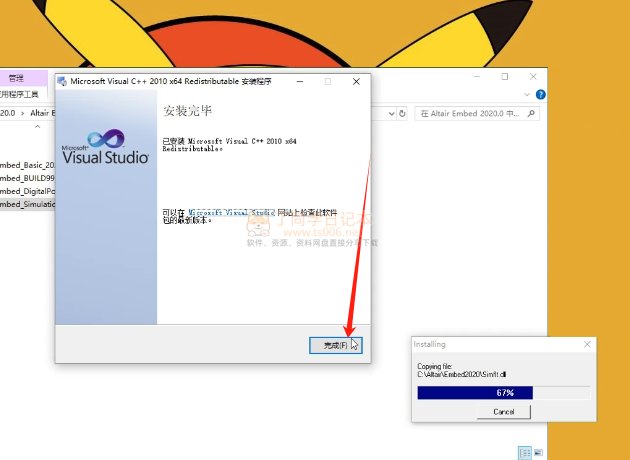This screenshot has width=630, height=460.
Task: Minimize the Visual C++ installer window
Action: pos(300,82)
